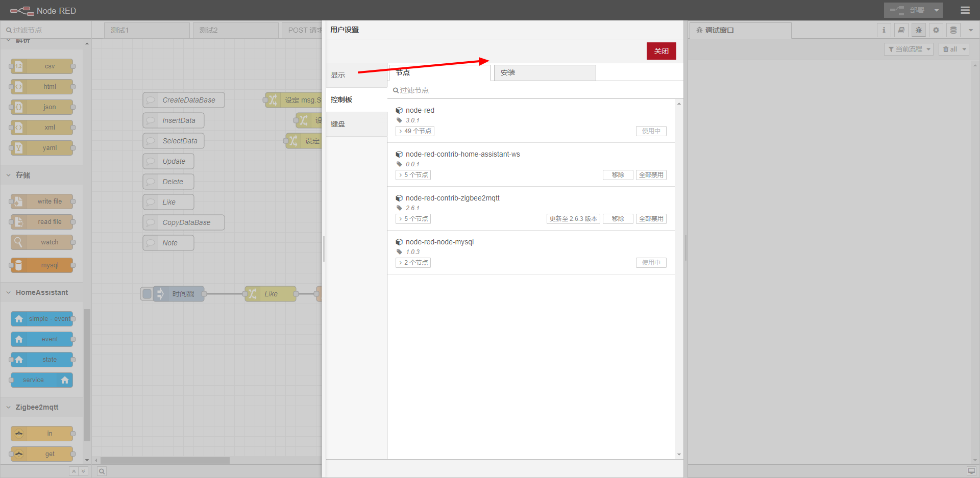The image size is (980, 478).
Task: Open current flow filter dropdown
Action: coord(909,49)
